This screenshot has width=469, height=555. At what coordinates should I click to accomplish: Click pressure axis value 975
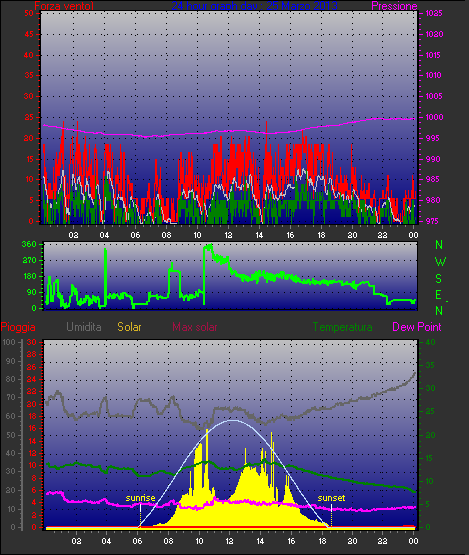(x=433, y=221)
